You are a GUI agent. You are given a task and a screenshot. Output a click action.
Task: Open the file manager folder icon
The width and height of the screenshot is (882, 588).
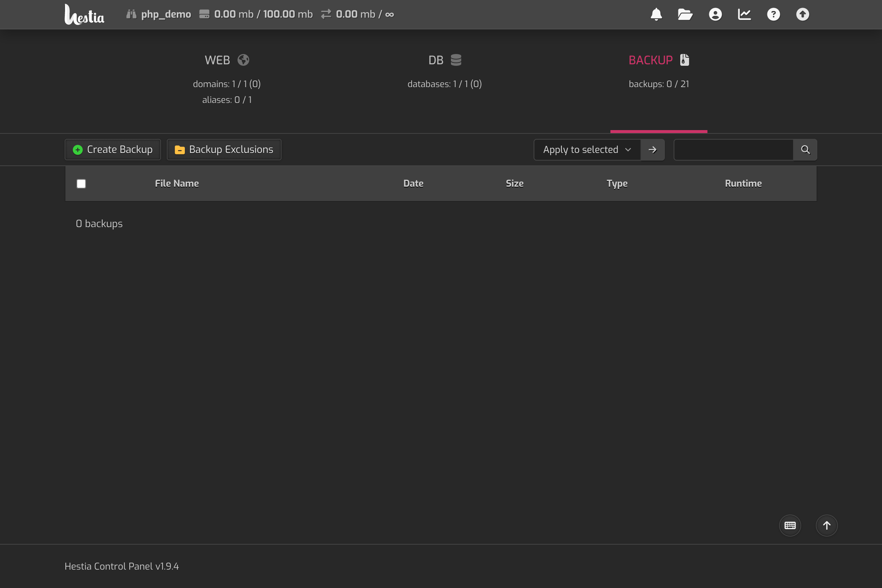685,14
